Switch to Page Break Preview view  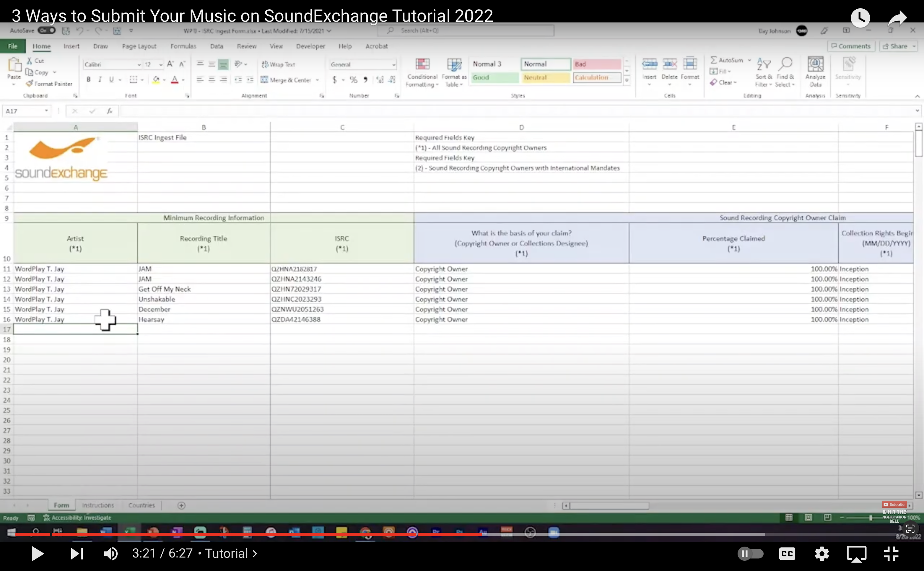[828, 517]
